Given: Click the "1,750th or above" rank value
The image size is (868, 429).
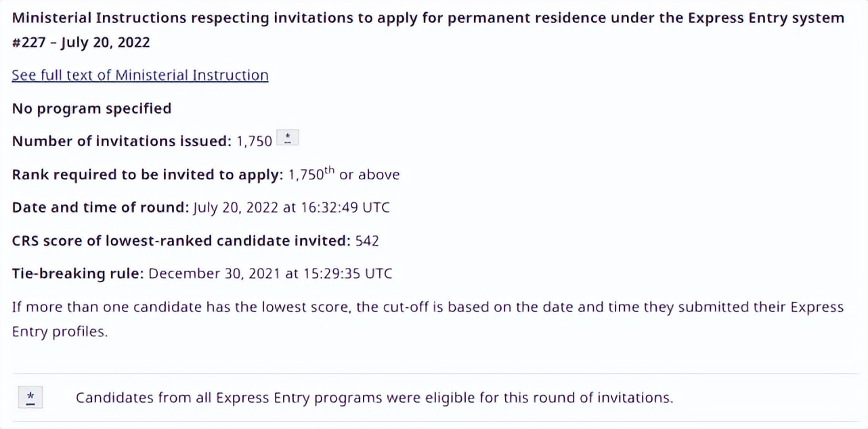Looking at the screenshot, I should click(x=344, y=175).
